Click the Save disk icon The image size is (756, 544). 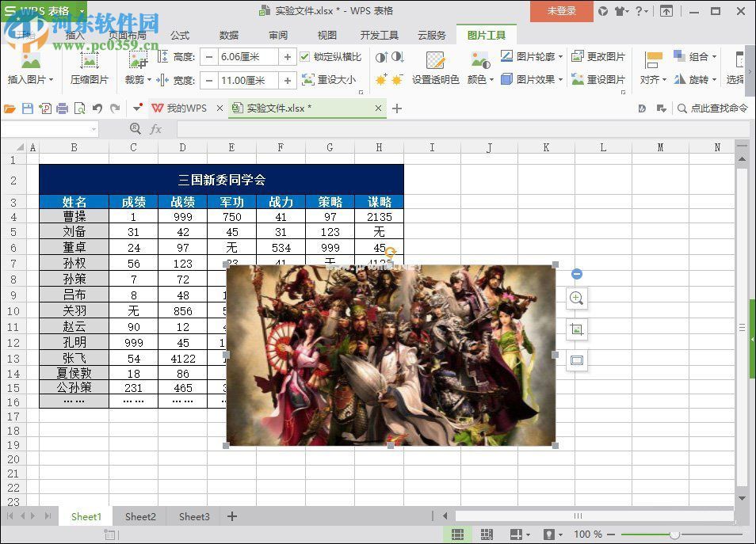click(28, 109)
